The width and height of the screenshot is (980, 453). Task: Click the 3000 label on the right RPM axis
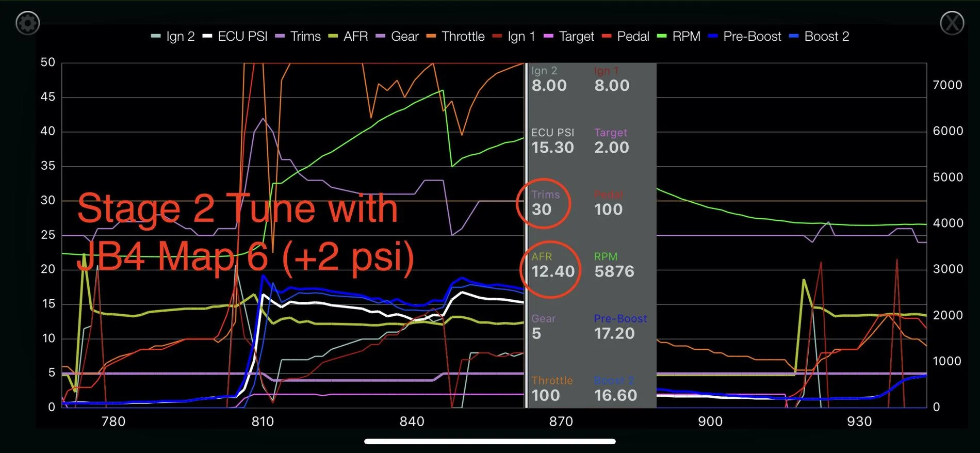[948, 269]
